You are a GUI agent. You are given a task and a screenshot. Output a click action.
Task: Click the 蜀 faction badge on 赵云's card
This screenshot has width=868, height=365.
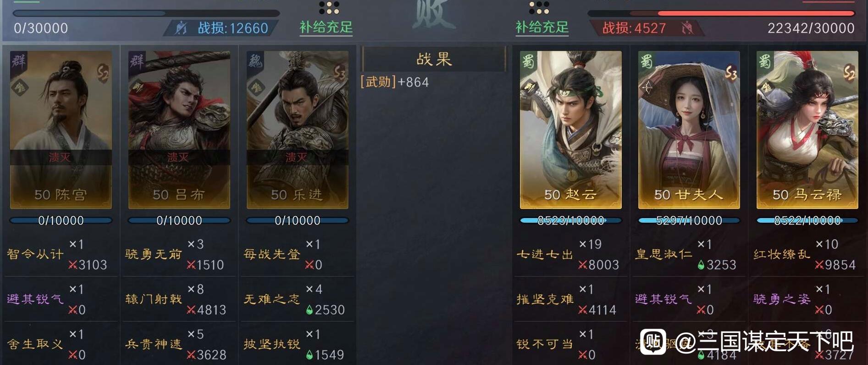point(529,60)
